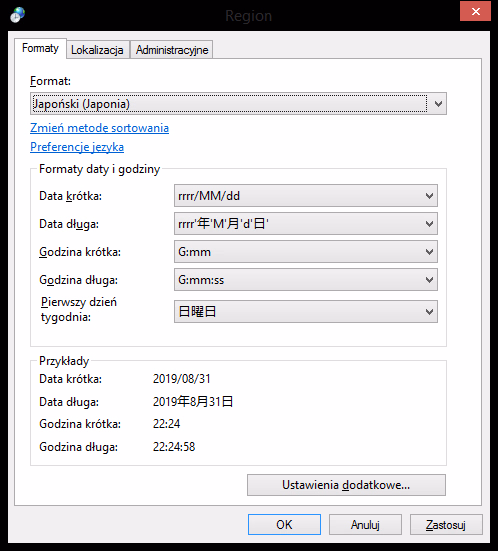
Task: Open the Preferencje języka link
Action: click(77, 147)
